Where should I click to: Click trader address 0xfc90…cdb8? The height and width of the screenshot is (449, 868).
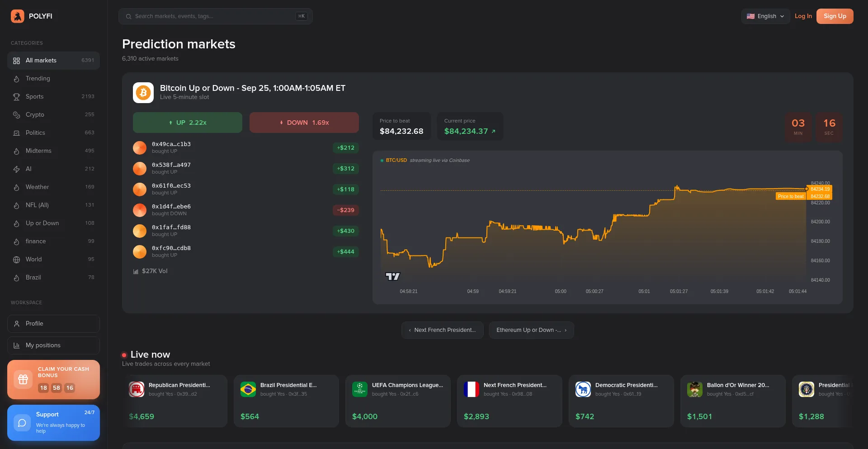coord(171,248)
